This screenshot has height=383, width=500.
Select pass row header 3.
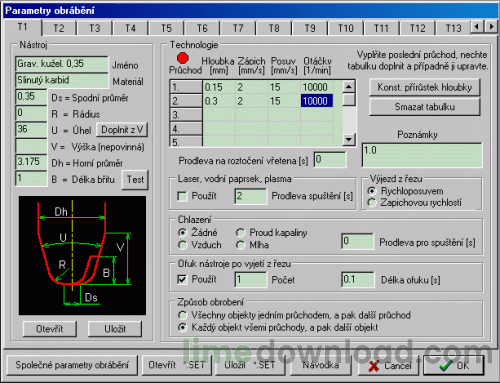click(x=186, y=115)
